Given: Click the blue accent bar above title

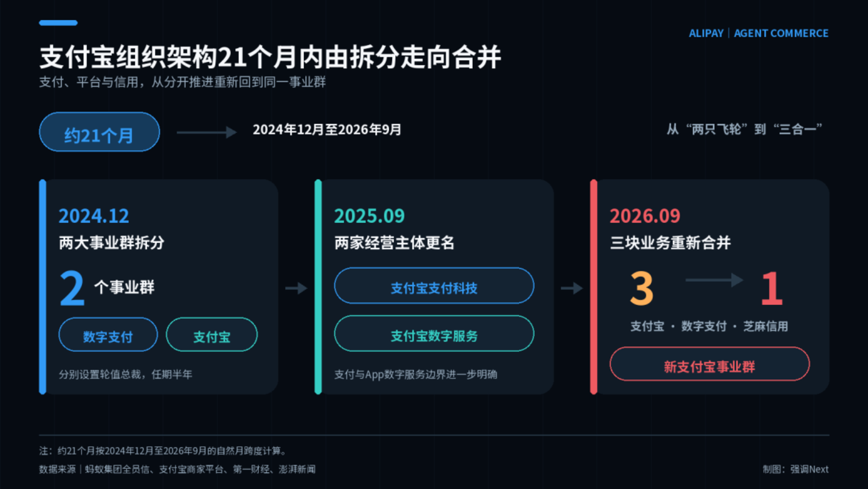Looking at the screenshot, I should [x=59, y=23].
